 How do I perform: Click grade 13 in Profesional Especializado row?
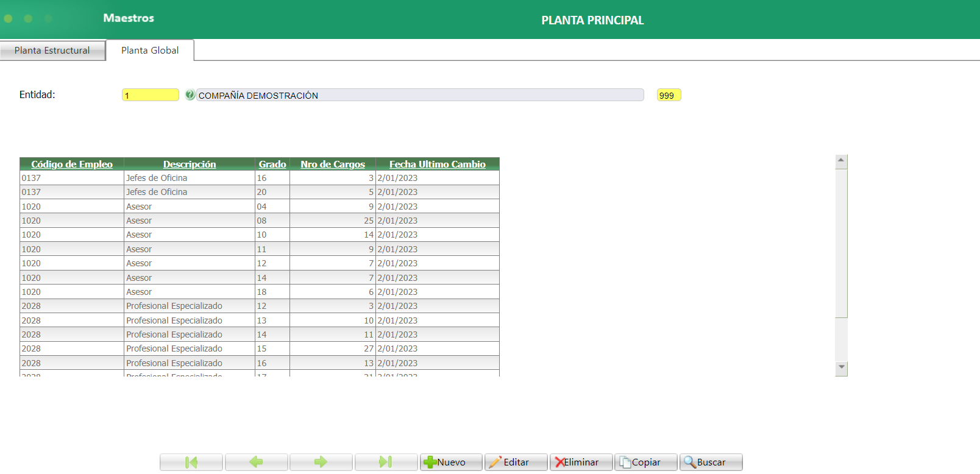[x=261, y=320]
